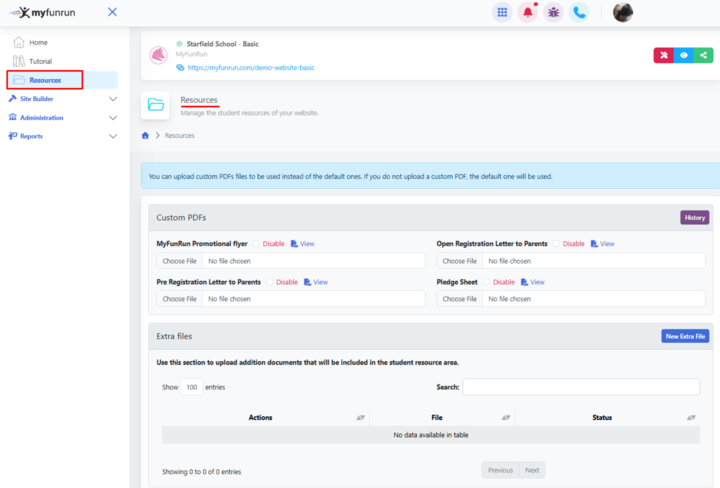This screenshot has width=720, height=488.
Task: Click the phone support icon
Action: 580,12
